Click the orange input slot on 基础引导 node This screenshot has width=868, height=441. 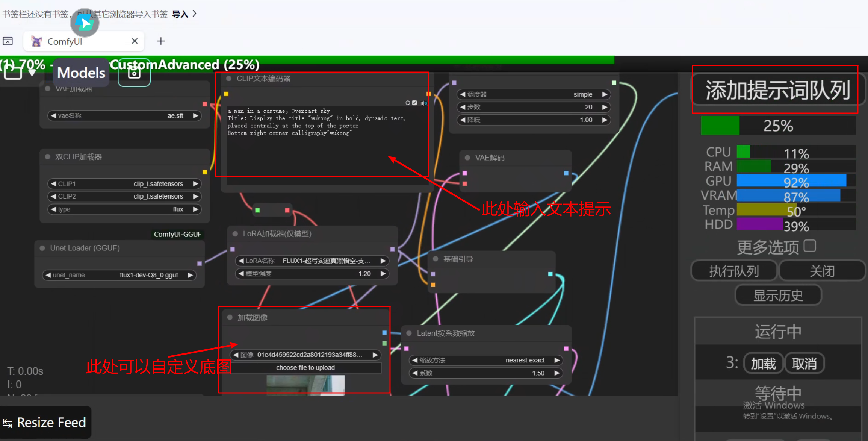point(433,285)
